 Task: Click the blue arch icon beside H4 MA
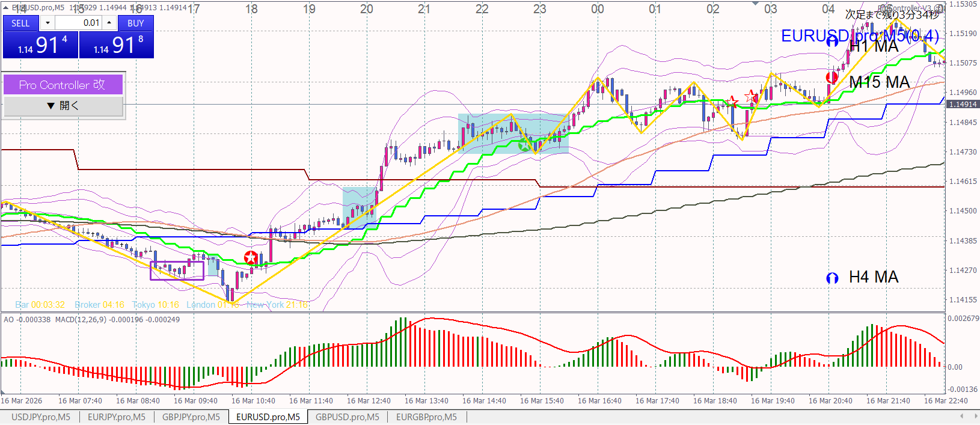832,278
